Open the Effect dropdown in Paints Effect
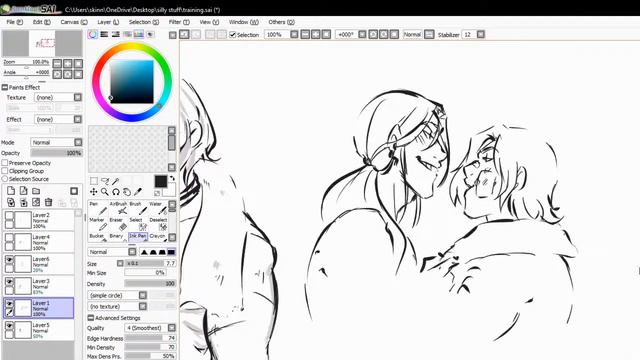This screenshot has height=360, width=640. [x=78, y=119]
